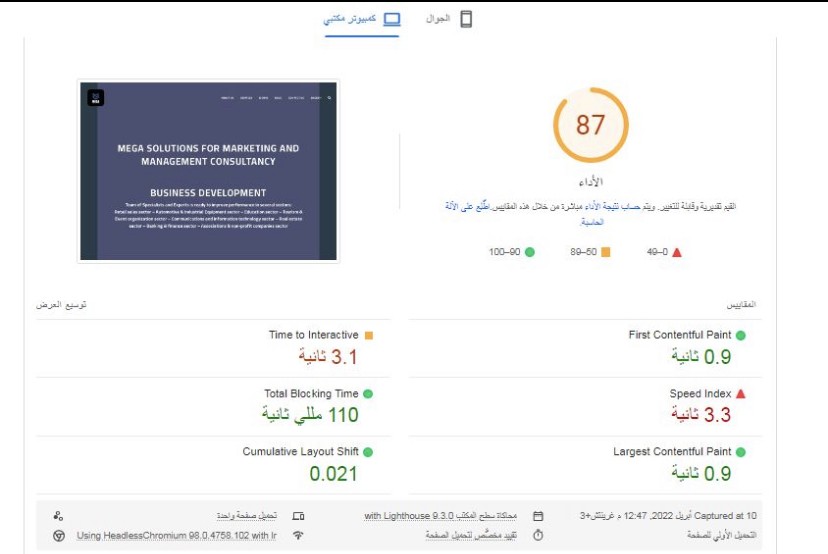The image size is (828, 554).
Task: Click the Captured at timestamp text
Action: pos(668,515)
